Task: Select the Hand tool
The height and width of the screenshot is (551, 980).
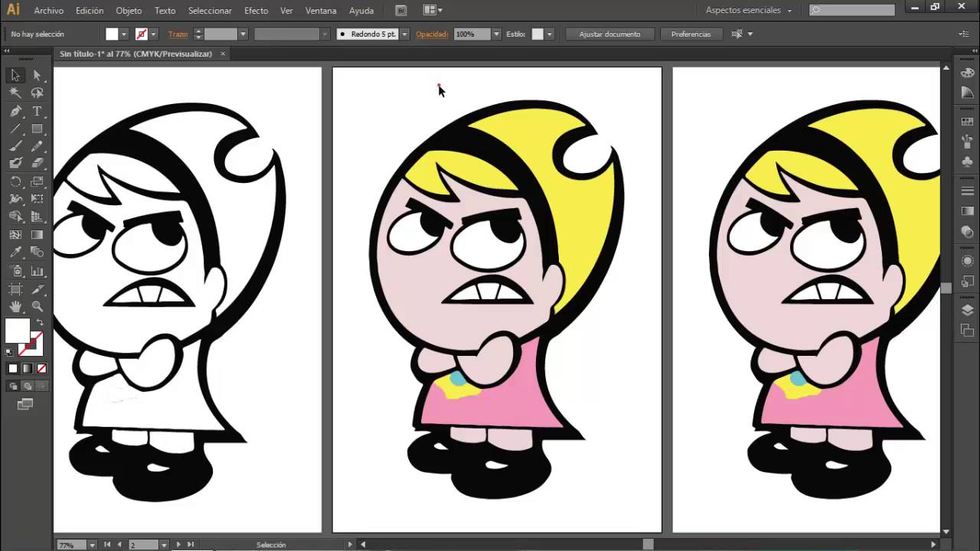Action: (15, 307)
